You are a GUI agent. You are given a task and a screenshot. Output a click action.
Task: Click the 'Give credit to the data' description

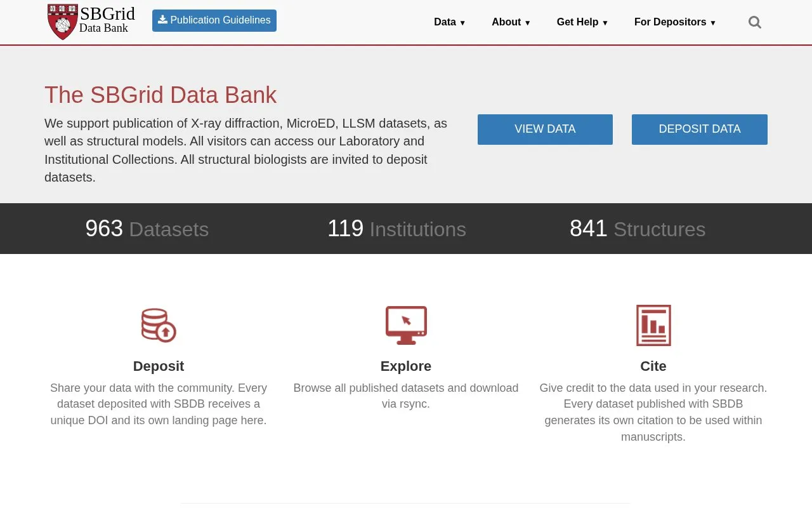coord(653,413)
